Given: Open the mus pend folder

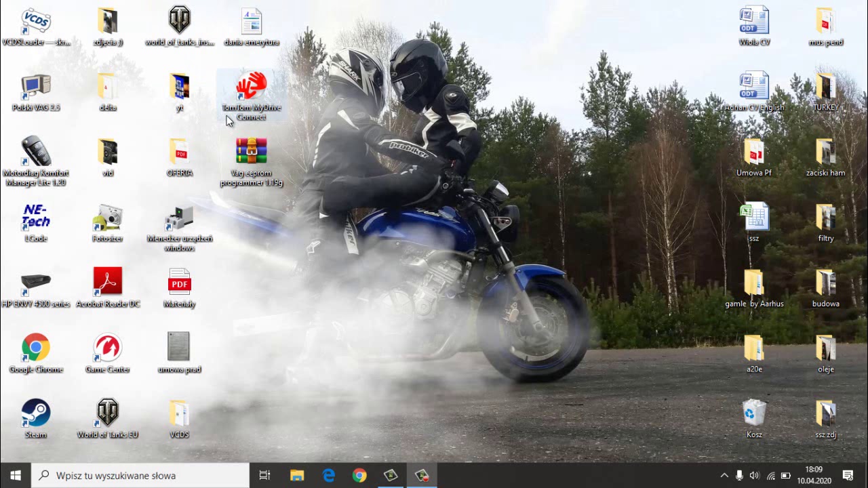Looking at the screenshot, I should click(x=826, y=27).
